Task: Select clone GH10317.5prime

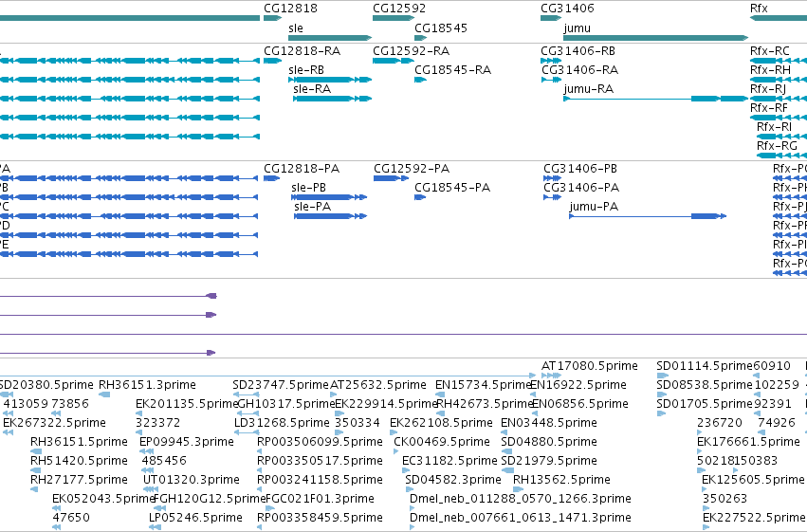Action: (286, 404)
